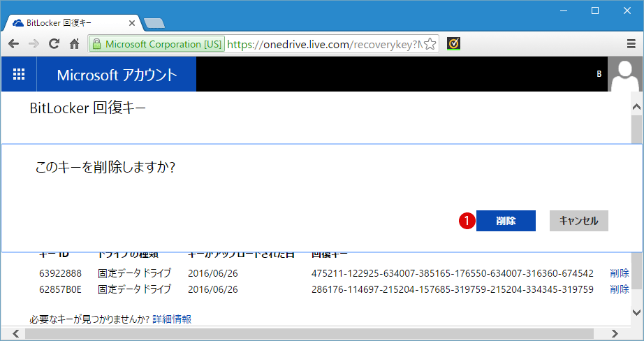Confirm deletion with the 削除 button
This screenshot has width=644, height=341.
(506, 221)
